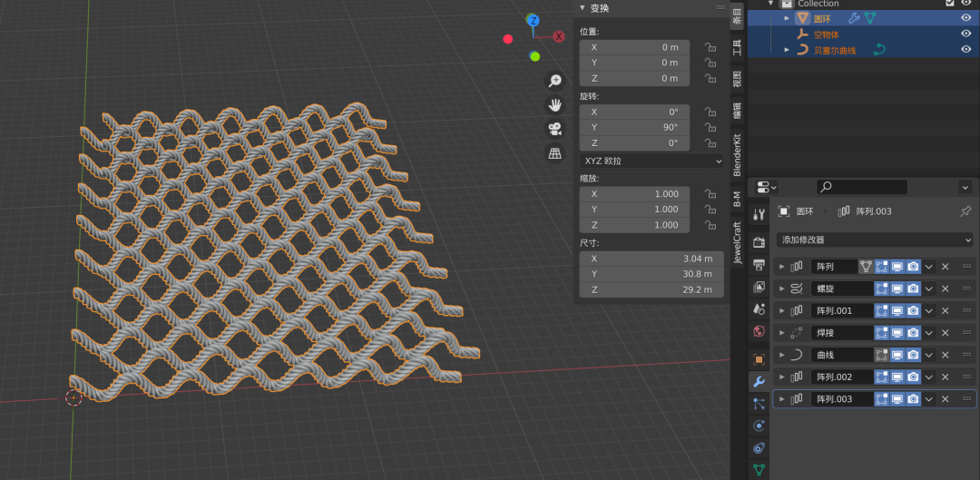Click the 旋转 Y field showing 90°
The width and height of the screenshot is (980, 480).
point(634,128)
